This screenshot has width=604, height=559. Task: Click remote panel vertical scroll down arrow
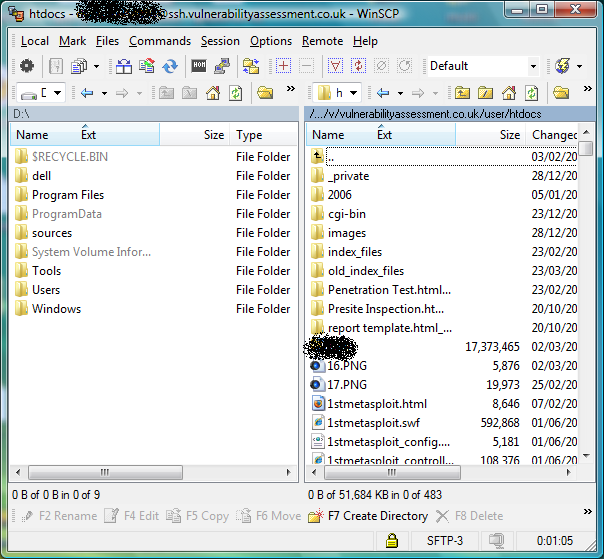click(x=586, y=456)
